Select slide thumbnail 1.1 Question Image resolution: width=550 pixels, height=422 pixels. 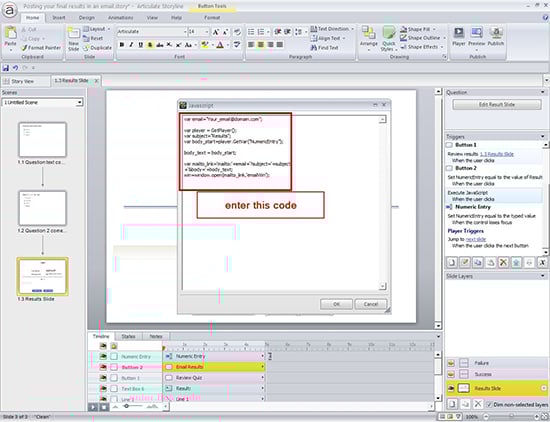click(42, 140)
